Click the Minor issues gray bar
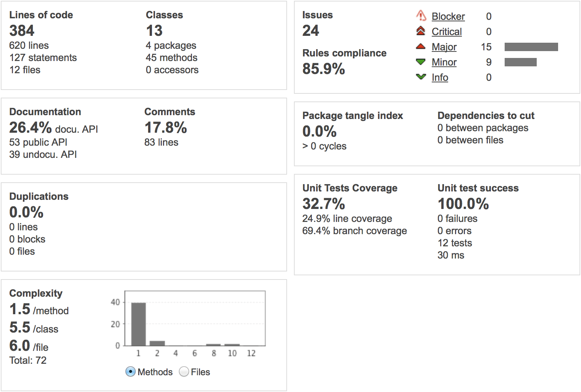The width and height of the screenshot is (581, 392). (520, 62)
